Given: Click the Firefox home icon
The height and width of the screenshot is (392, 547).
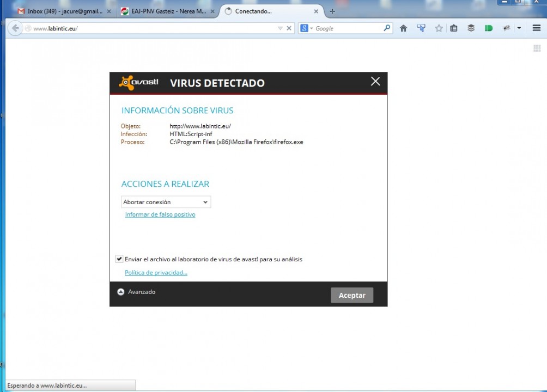Looking at the screenshot, I should tap(403, 28).
